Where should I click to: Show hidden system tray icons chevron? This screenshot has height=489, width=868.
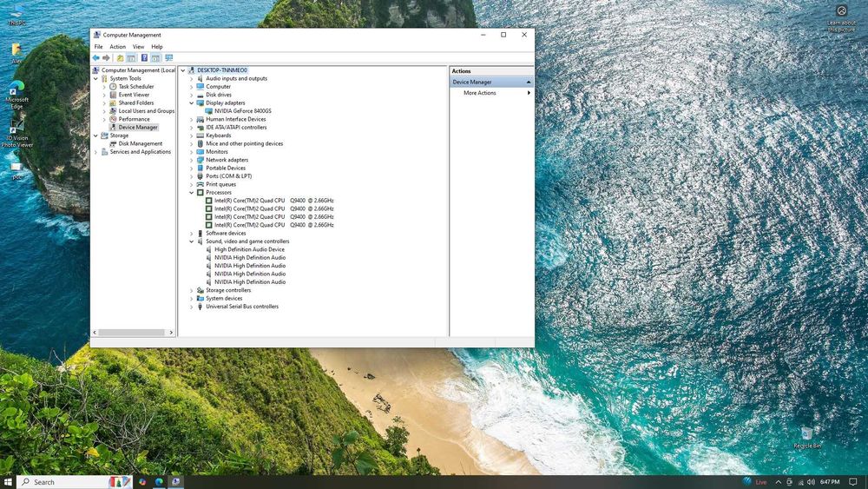coord(778,482)
